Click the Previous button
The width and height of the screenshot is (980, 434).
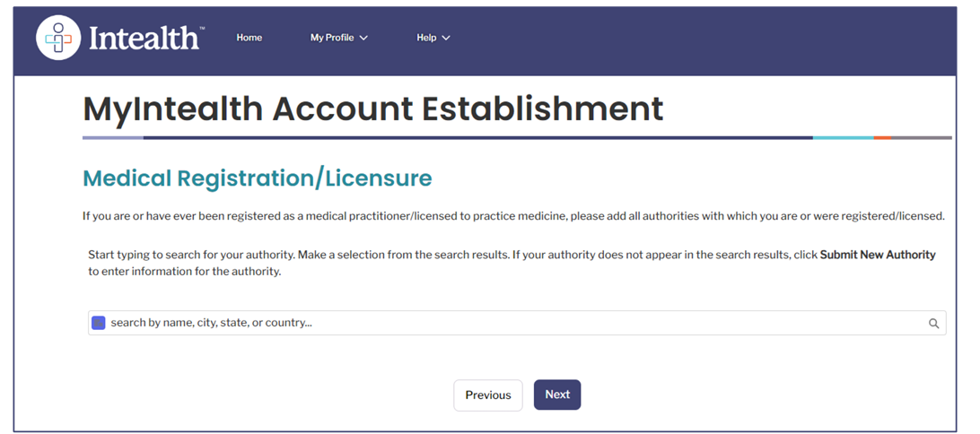click(488, 395)
